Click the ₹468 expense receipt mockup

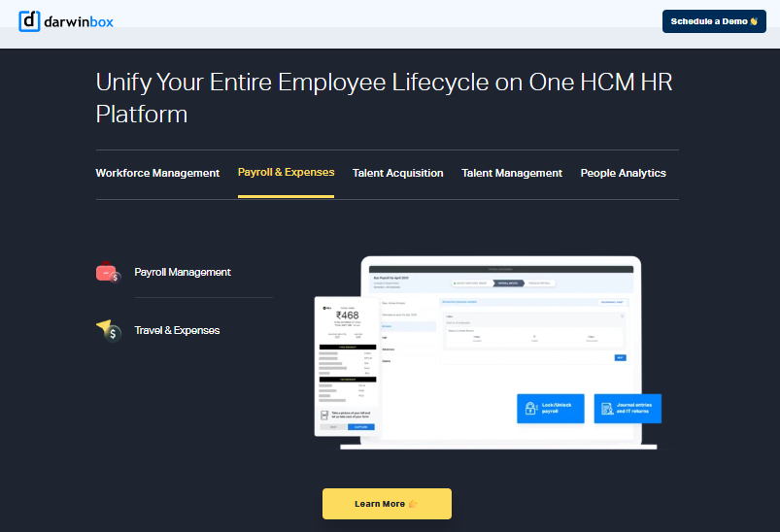[347, 366]
